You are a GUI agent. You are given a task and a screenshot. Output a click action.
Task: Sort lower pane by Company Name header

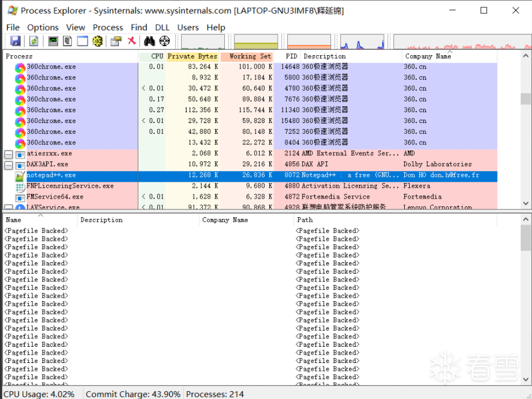point(247,220)
